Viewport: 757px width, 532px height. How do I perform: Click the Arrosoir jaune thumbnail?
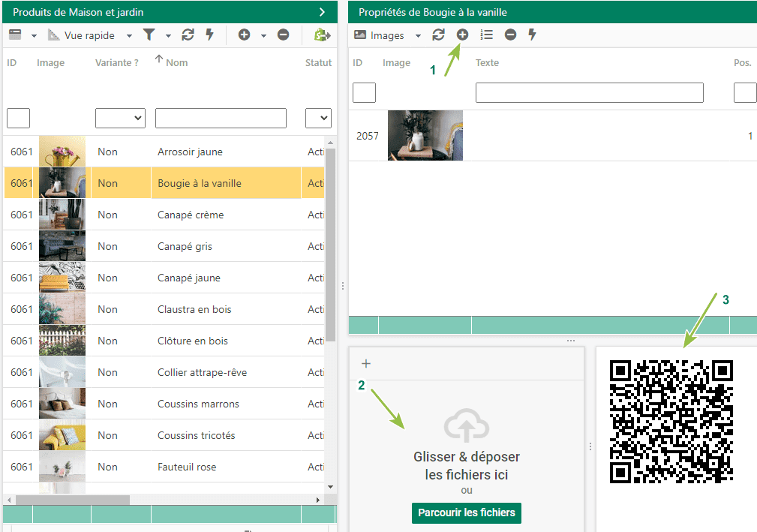pos(62,152)
